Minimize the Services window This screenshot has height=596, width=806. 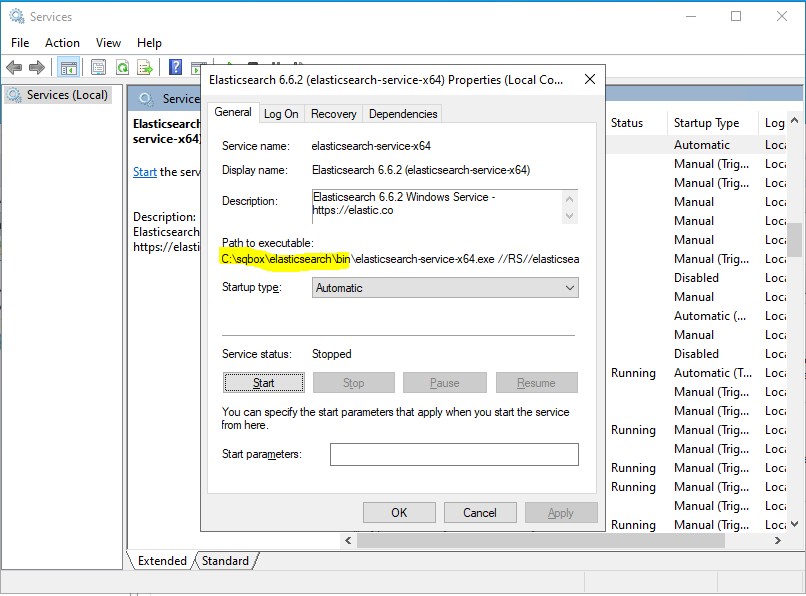coord(691,16)
